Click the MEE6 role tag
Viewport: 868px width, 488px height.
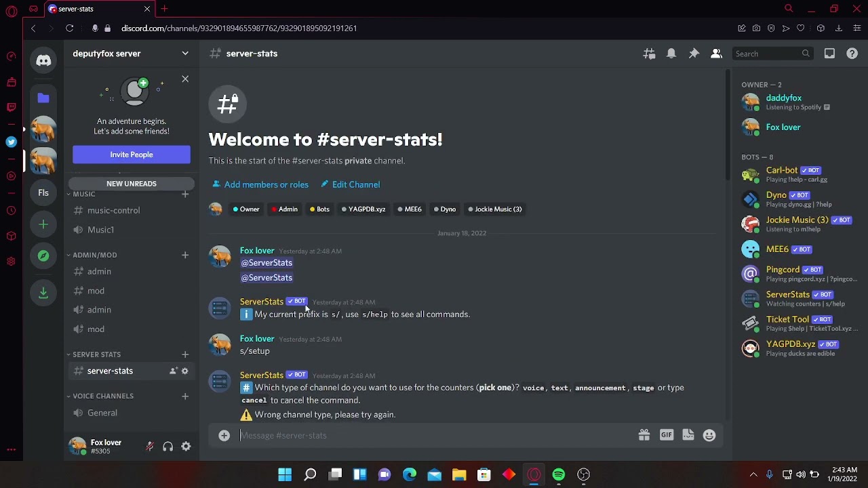pyautogui.click(x=409, y=209)
